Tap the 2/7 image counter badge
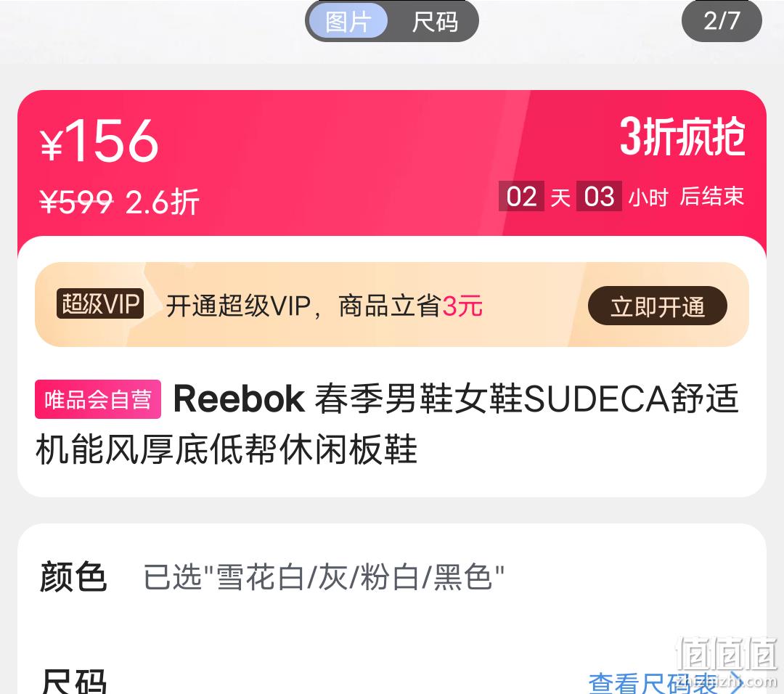This screenshot has height=694, width=784. (x=722, y=20)
